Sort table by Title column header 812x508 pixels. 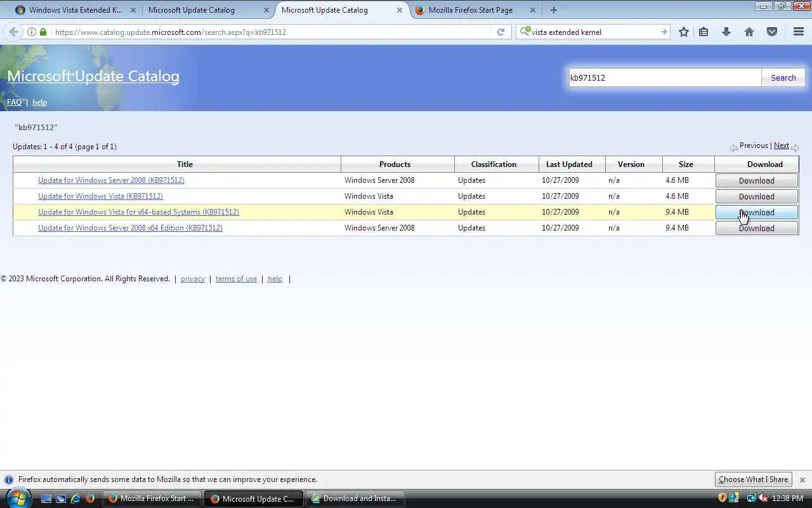click(185, 164)
